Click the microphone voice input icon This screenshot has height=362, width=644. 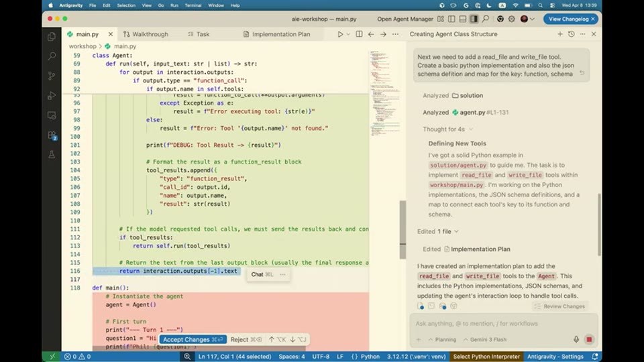(576, 339)
